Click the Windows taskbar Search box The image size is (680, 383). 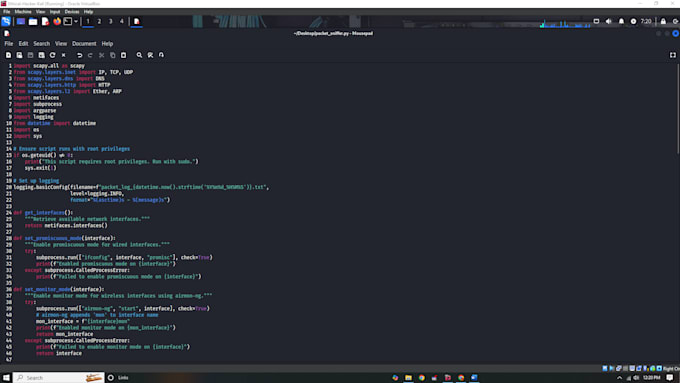(x=59, y=378)
